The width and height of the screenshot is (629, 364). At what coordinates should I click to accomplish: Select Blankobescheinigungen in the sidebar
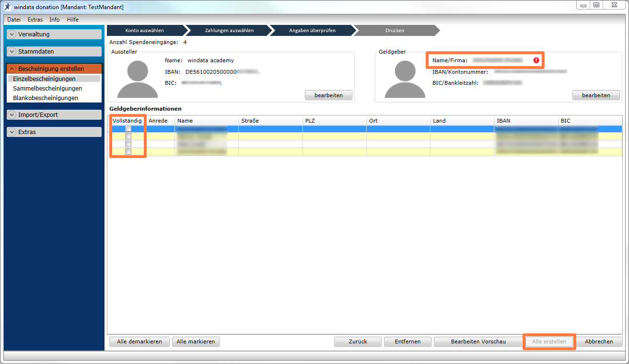point(46,98)
